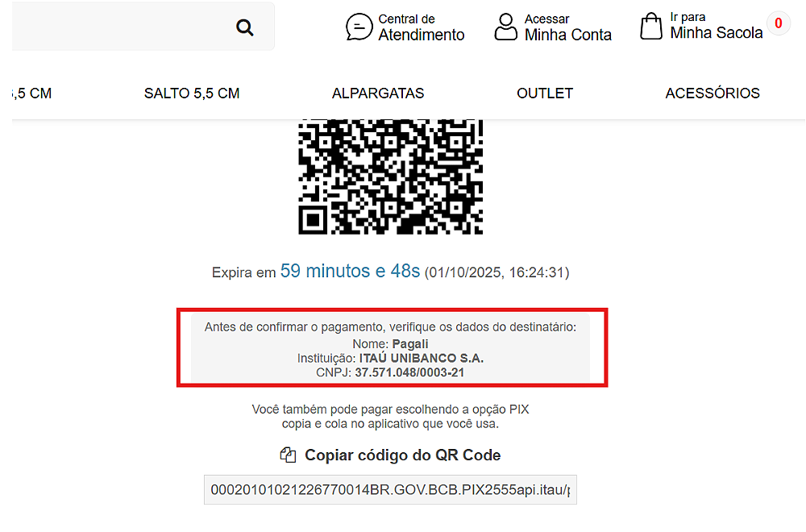Open the ALPARGATAS category menu
The image size is (806, 532).
click(x=378, y=94)
